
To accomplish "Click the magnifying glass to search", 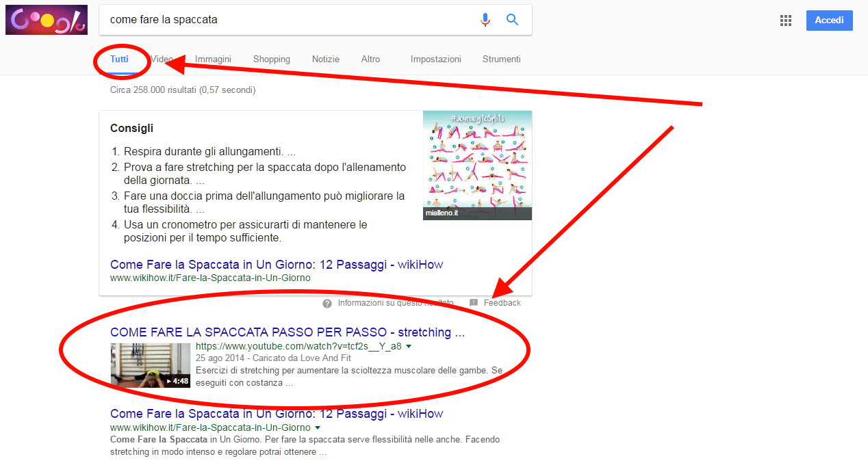I will 512,19.
